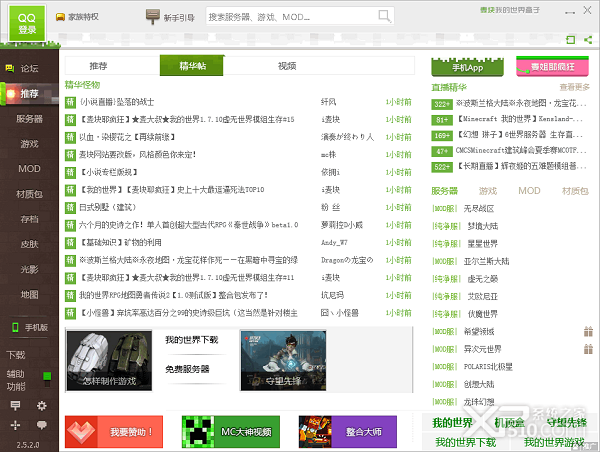Open post (小说直播)坠落的战士
Screen dimensions: 600x452
click(x=117, y=102)
